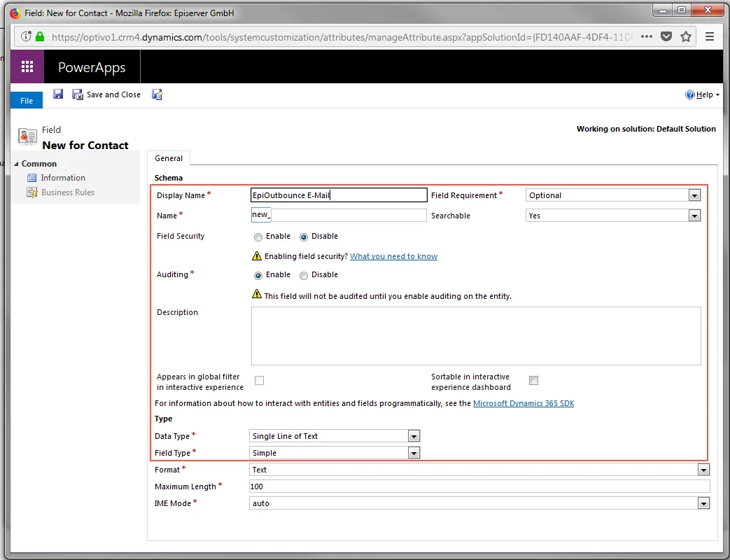
Task: Click the Information form icon
Action: coord(31,178)
